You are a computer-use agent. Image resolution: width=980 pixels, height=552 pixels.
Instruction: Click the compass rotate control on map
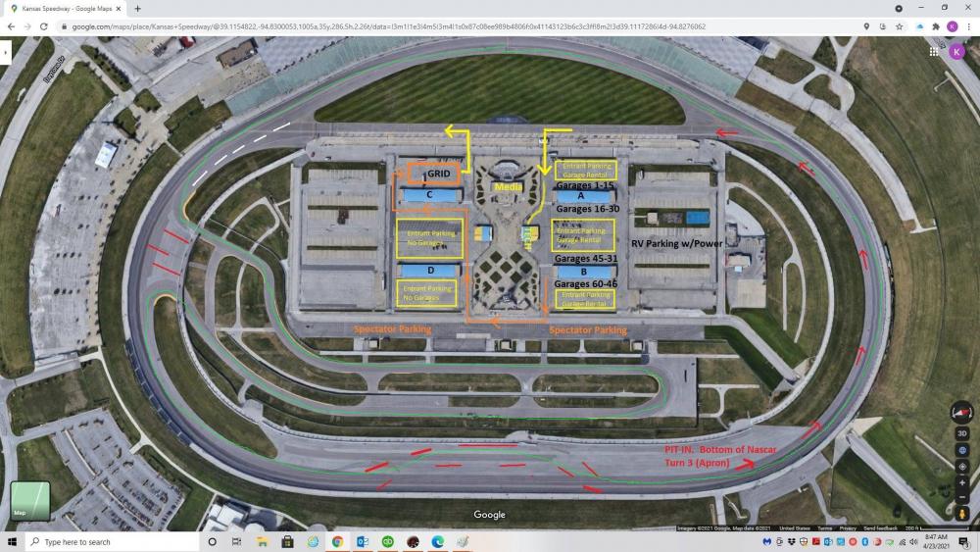click(961, 413)
